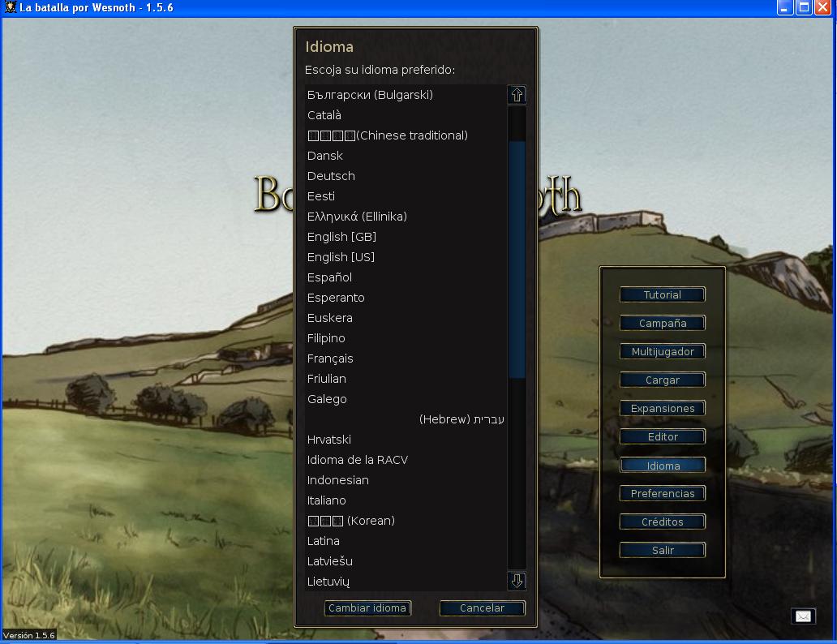Viewport: 837px width, 644px height.
Task: Select the Korean language entry
Action: point(406,522)
